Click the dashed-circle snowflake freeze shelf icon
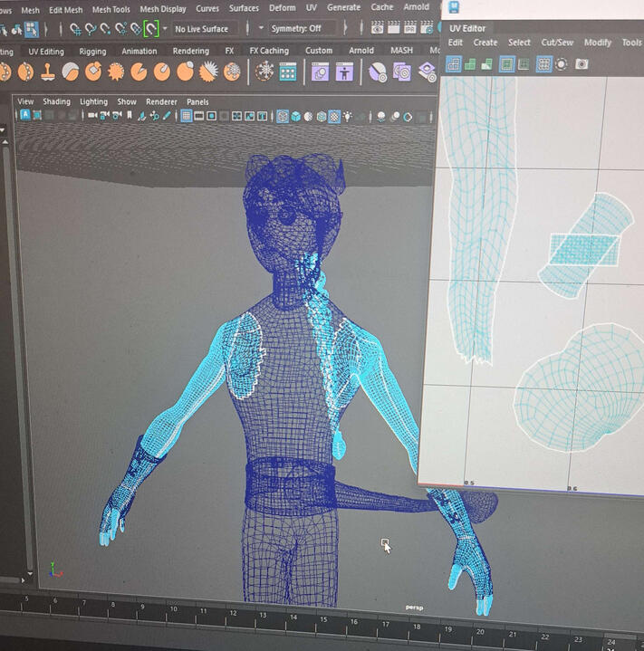This screenshot has height=651, width=644. click(264, 72)
